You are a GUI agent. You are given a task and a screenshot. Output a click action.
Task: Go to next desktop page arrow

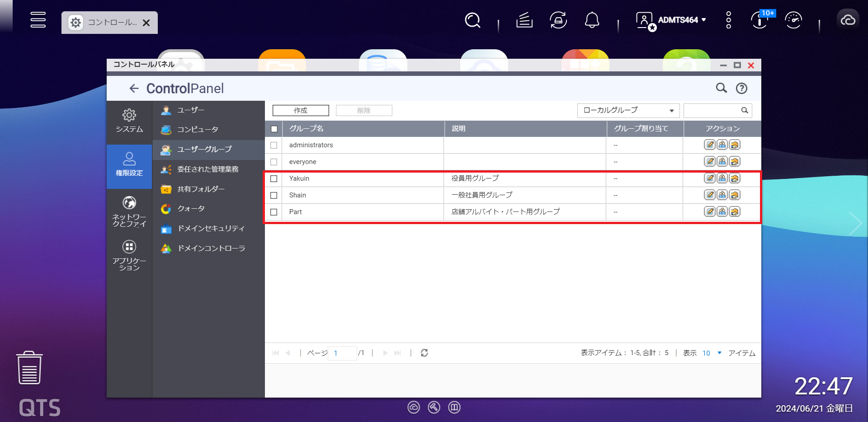pyautogui.click(x=855, y=224)
